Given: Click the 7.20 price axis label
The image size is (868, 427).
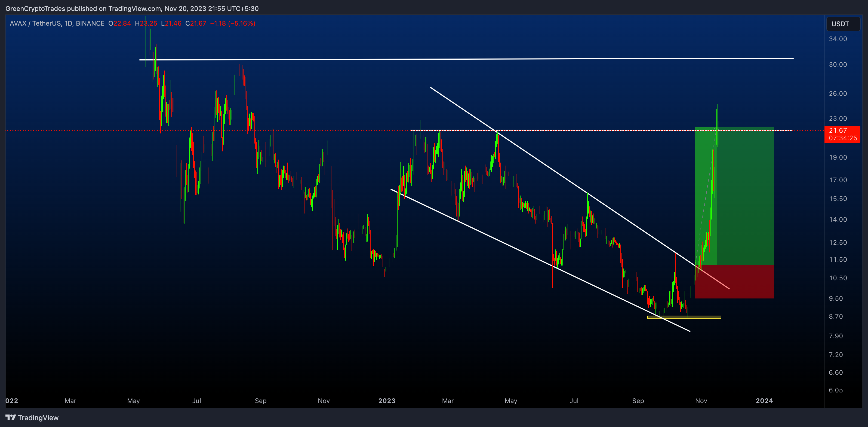Looking at the screenshot, I should 836,355.
